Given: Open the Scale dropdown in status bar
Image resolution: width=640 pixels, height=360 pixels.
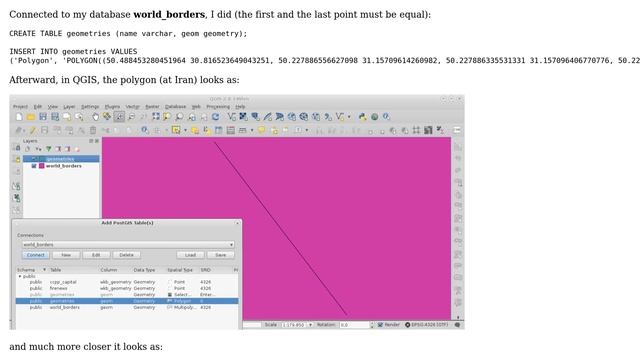Looking at the screenshot, I should pos(311,325).
